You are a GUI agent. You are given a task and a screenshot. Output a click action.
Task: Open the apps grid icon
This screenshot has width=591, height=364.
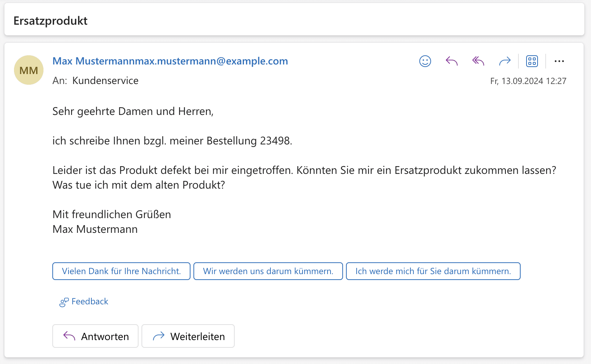coord(532,61)
